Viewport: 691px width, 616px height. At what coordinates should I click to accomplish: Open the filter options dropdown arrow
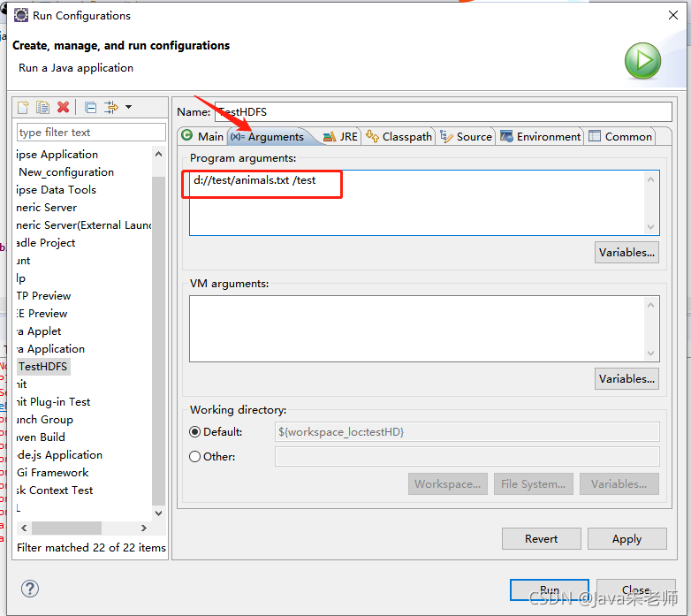click(129, 107)
